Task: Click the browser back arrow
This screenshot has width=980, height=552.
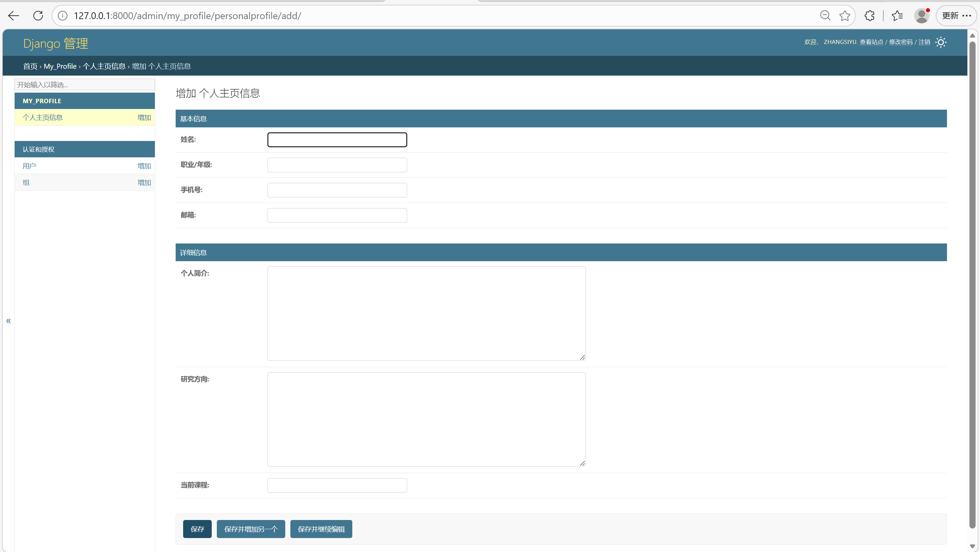Action: (14, 16)
